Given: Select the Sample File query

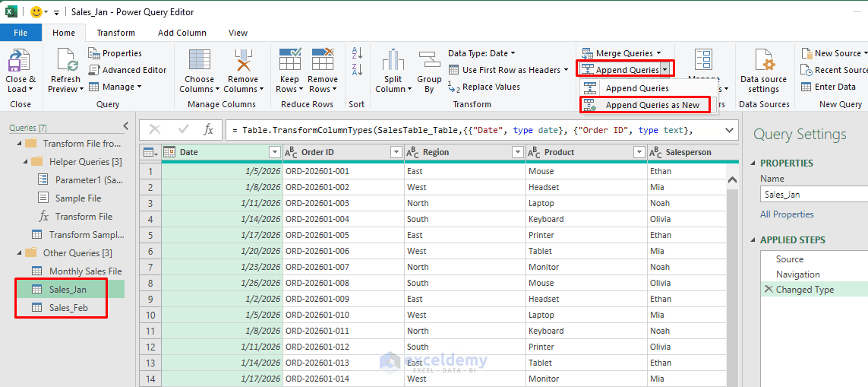Looking at the screenshot, I should coord(78,198).
